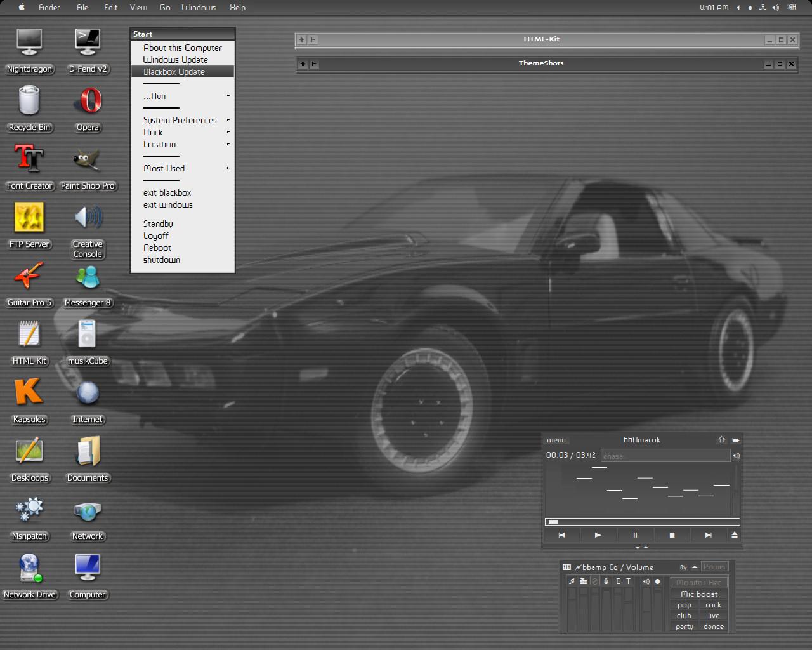Image resolution: width=812 pixels, height=650 pixels.
Task: Open the Font Creator desktop icon
Action: (x=29, y=160)
